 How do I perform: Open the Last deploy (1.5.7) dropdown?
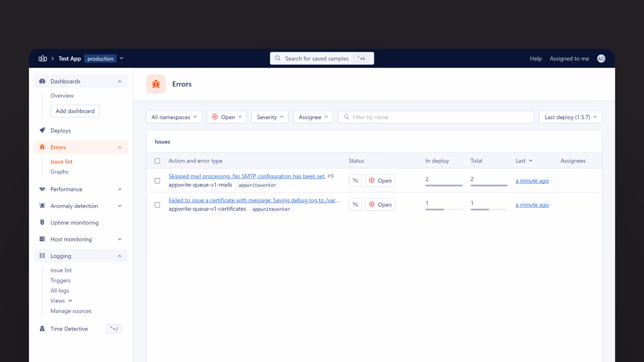[571, 117]
